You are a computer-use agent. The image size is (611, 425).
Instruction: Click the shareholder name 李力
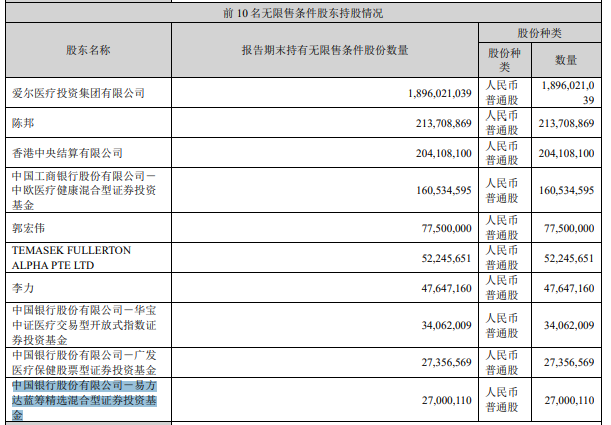(x=24, y=287)
